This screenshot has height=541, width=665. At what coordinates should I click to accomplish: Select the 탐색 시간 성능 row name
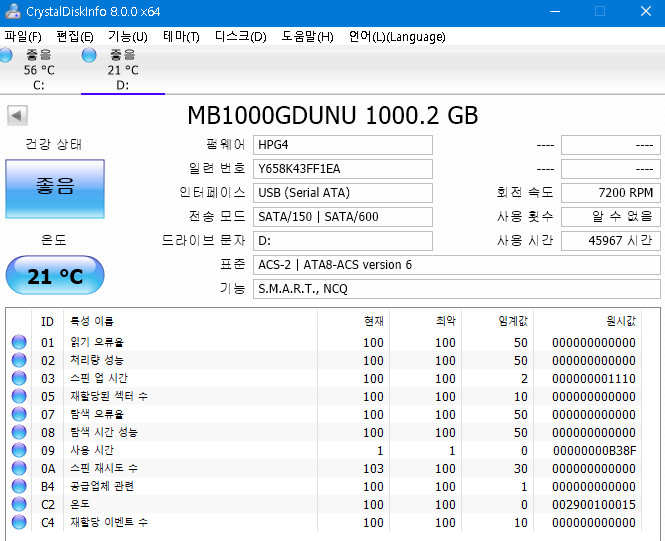[x=104, y=432]
